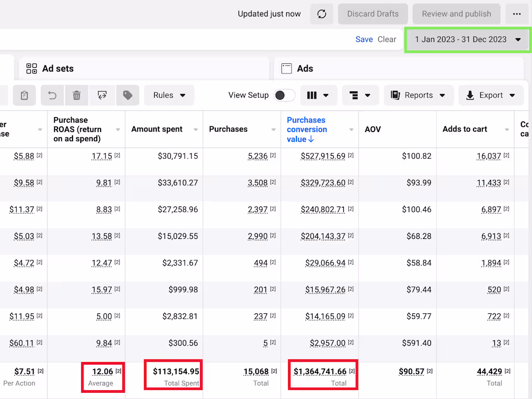Open the A/B test icon in the toolbar
Image resolution: width=532 pixels, height=399 pixels.
coord(102,95)
